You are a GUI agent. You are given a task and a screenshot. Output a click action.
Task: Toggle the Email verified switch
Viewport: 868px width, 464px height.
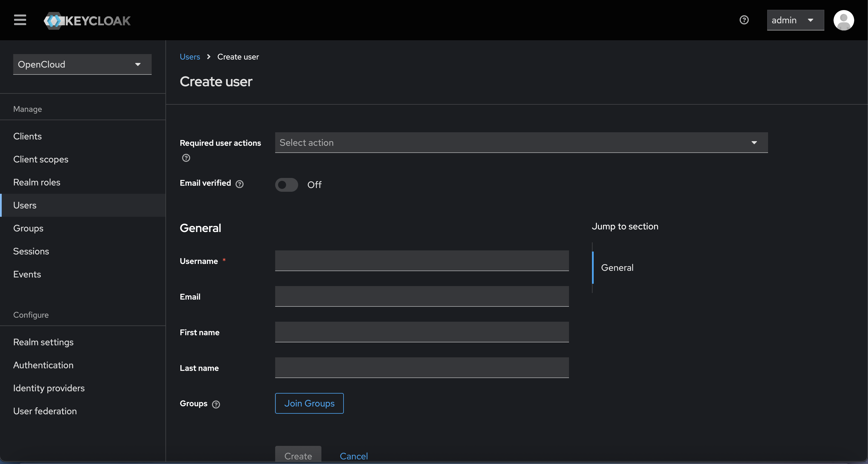[286, 185]
